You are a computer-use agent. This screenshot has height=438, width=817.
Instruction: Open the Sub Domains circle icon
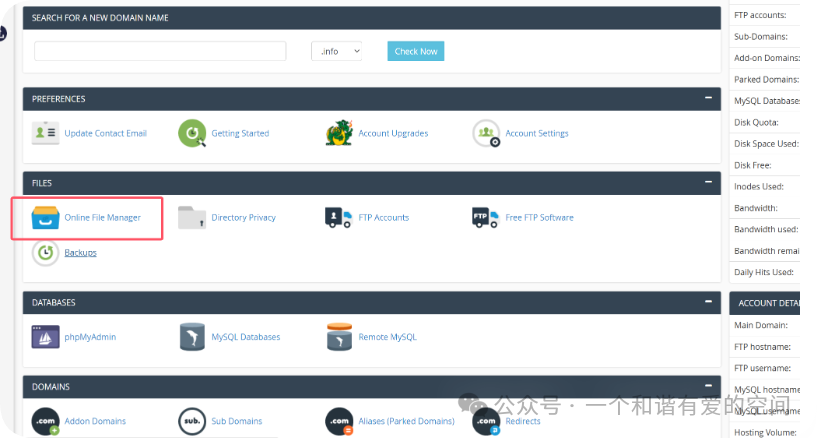point(192,421)
